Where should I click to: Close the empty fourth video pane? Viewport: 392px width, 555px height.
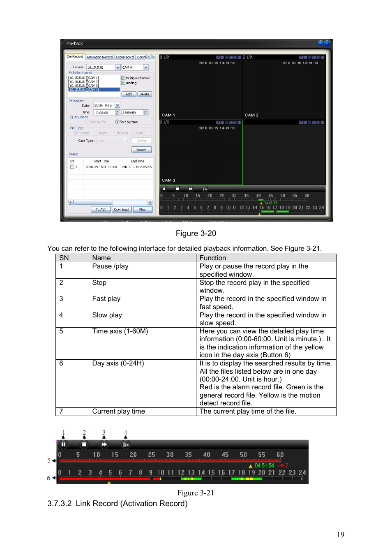(323, 123)
